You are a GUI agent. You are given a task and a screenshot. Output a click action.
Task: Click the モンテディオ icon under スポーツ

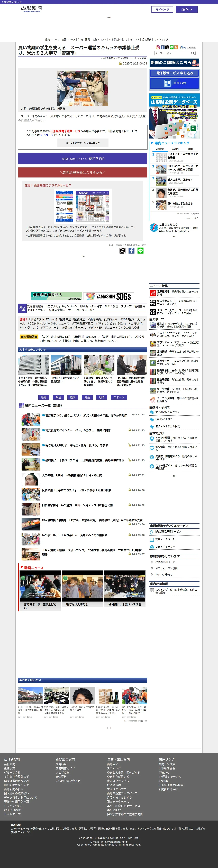(152, 325)
